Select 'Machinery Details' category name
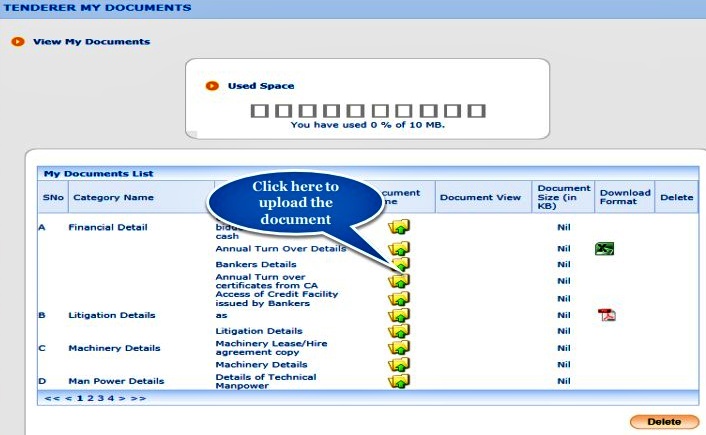This screenshot has width=706, height=435. (114, 348)
